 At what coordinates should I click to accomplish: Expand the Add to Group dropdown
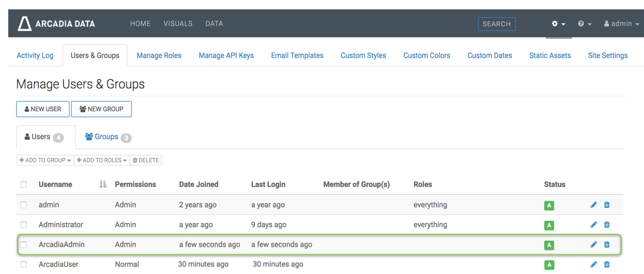(x=45, y=160)
